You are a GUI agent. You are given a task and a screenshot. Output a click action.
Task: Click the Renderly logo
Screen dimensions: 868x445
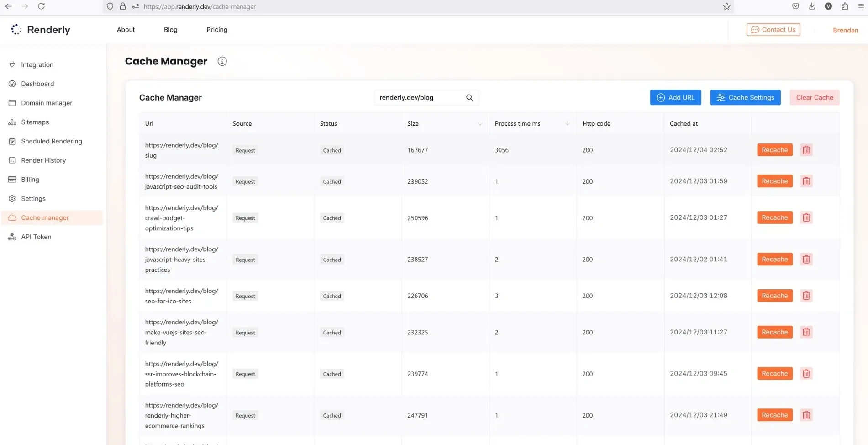40,30
